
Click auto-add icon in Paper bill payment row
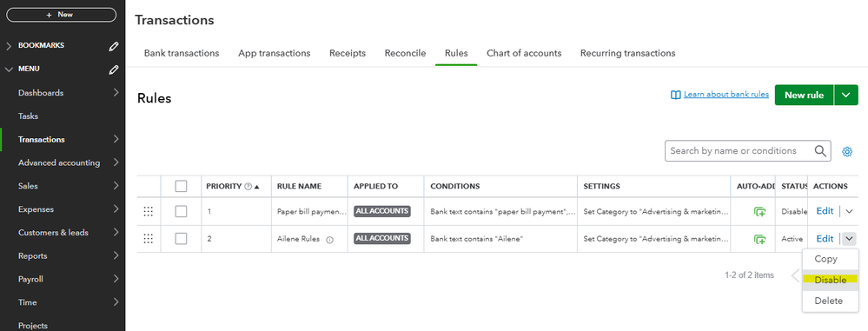[x=759, y=211]
